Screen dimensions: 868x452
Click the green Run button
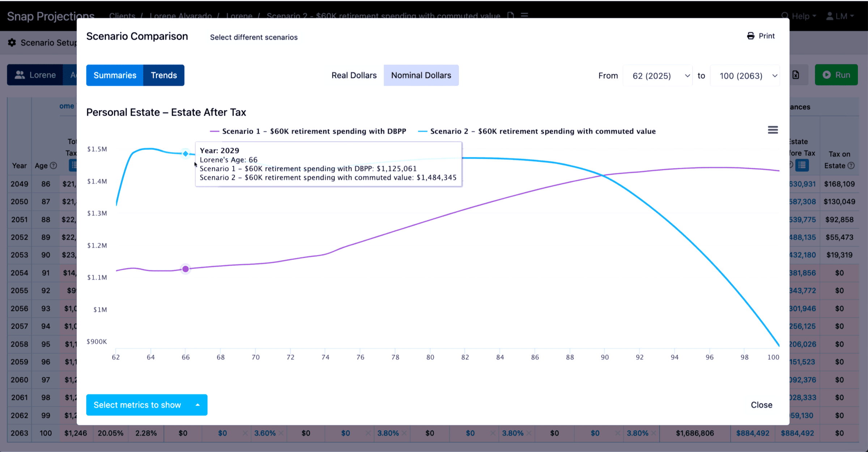[836, 75]
